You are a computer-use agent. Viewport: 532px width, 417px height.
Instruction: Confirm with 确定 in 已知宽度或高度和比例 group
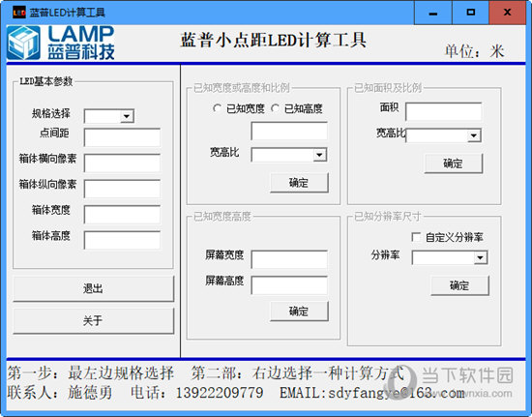[299, 183]
